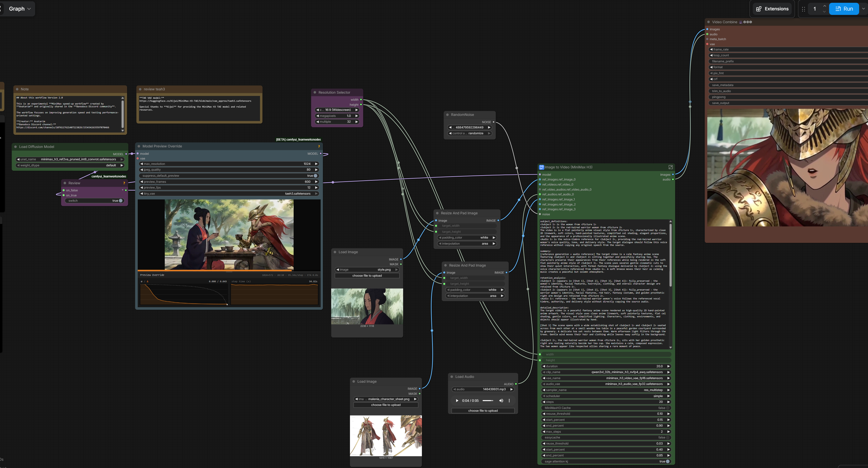The width and height of the screenshot is (868, 468).
Task: Open the audio player's three-dot options
Action: pyautogui.click(x=509, y=401)
